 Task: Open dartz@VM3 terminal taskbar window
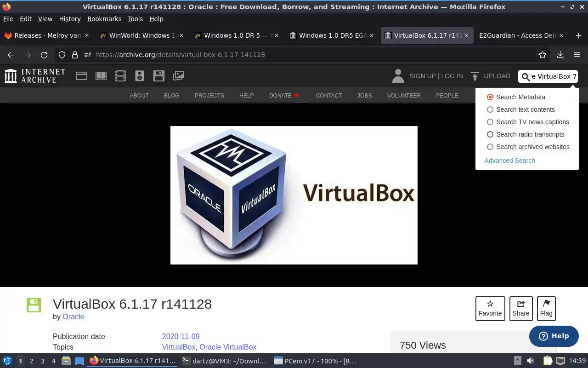tap(224, 361)
